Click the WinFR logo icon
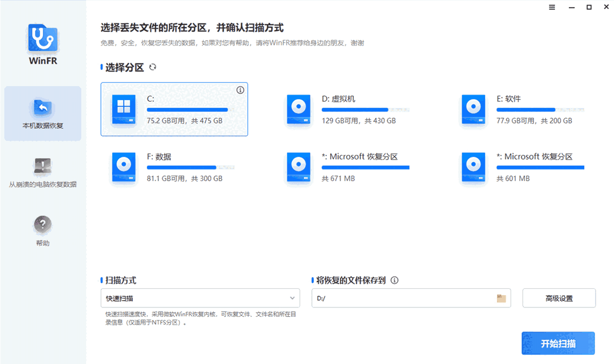The height and width of the screenshot is (364, 614). coord(42,38)
